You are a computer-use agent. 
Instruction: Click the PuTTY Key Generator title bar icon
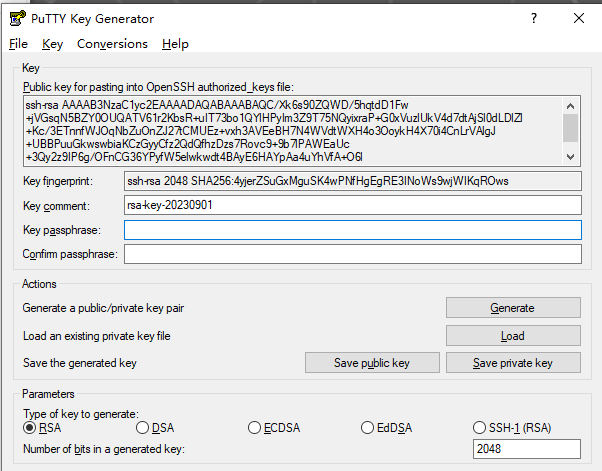(x=18, y=18)
